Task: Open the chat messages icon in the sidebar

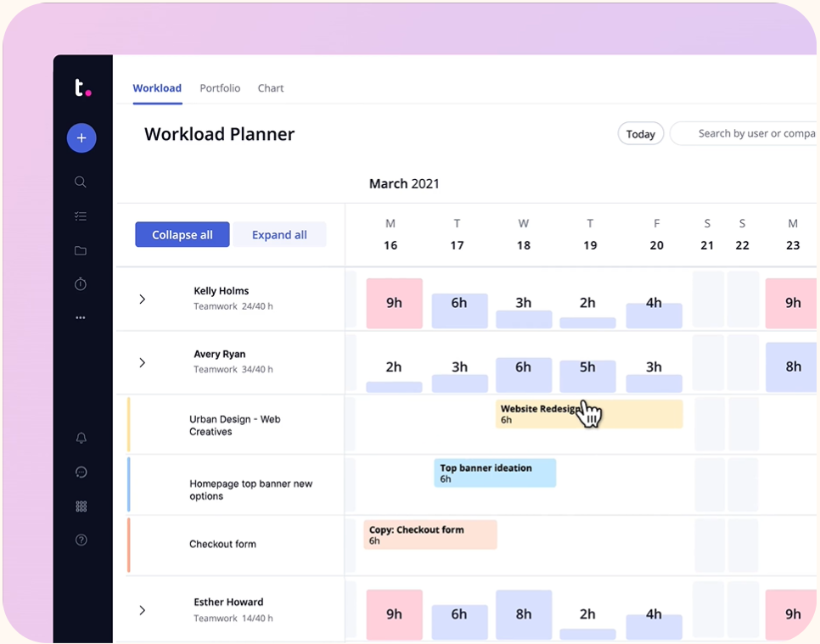Action: (x=81, y=472)
